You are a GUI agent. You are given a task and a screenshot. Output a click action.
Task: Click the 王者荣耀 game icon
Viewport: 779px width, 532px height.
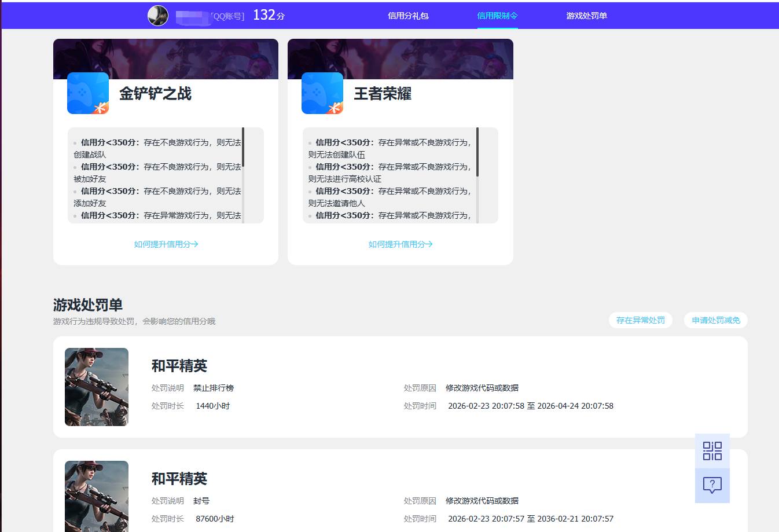click(x=322, y=93)
